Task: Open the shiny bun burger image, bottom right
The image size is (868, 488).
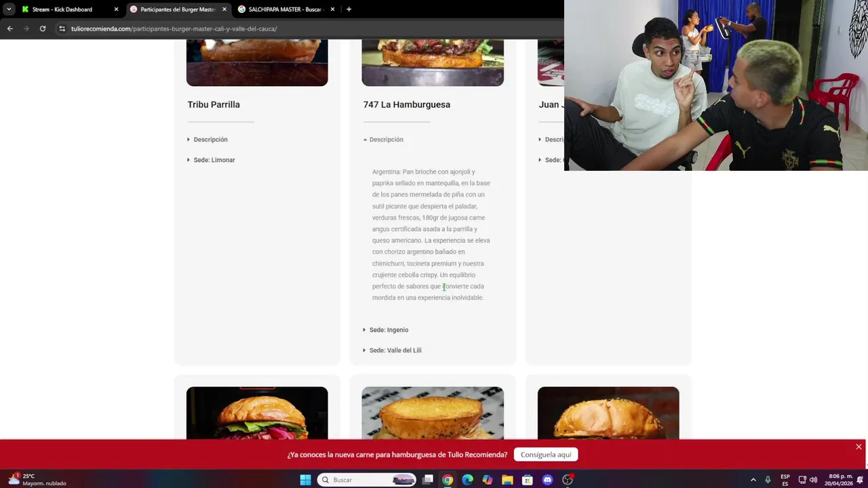Action: tap(608, 413)
